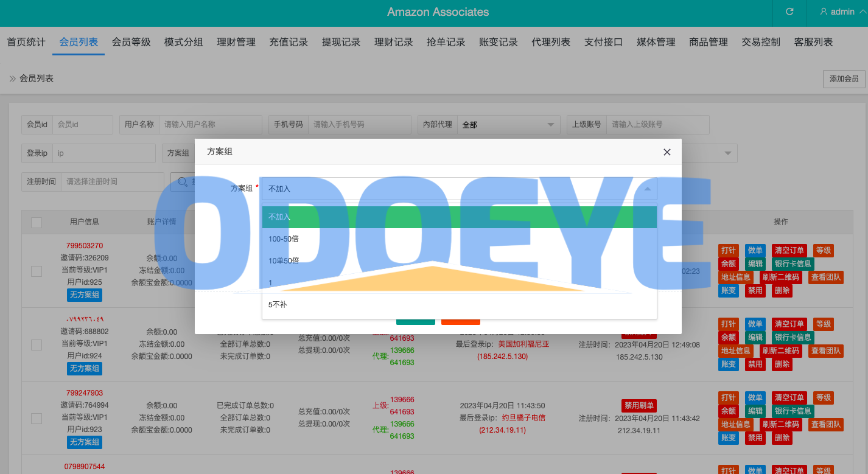Viewport: 868px width, 474px height.
Task: Check the row checkbox for user 799247903
Action: tap(37, 418)
